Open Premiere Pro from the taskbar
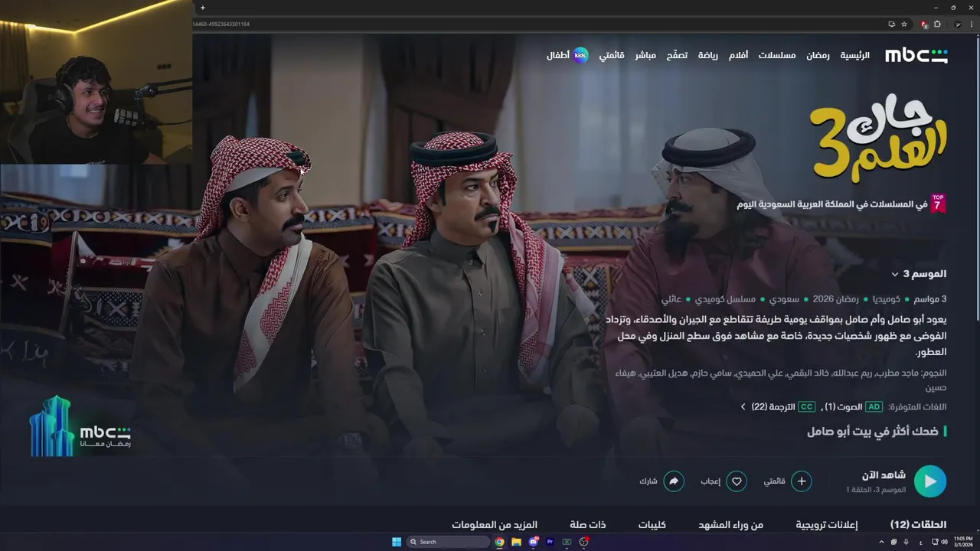 pyautogui.click(x=550, y=542)
